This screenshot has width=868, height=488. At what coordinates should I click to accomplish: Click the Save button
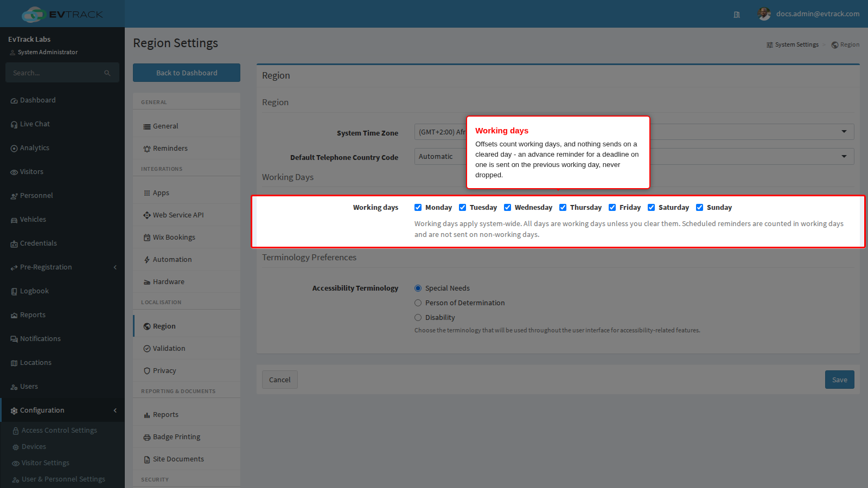pos(839,380)
